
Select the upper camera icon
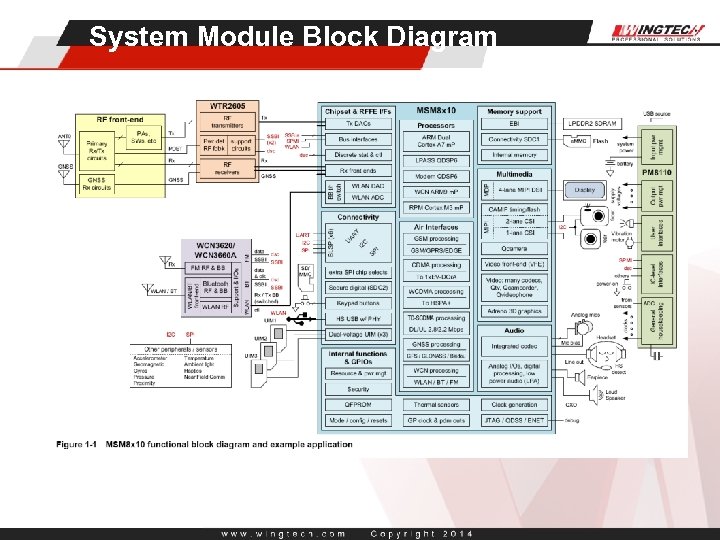(595, 216)
